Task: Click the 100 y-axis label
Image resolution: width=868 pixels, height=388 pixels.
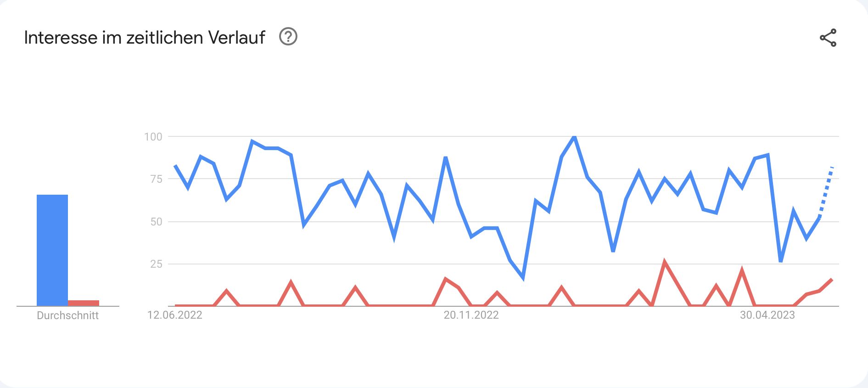Action: pos(153,137)
